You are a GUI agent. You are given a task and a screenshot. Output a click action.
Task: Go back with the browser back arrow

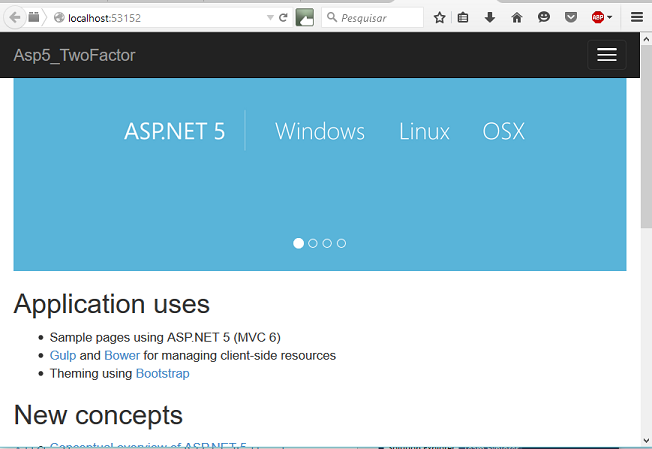point(15,18)
